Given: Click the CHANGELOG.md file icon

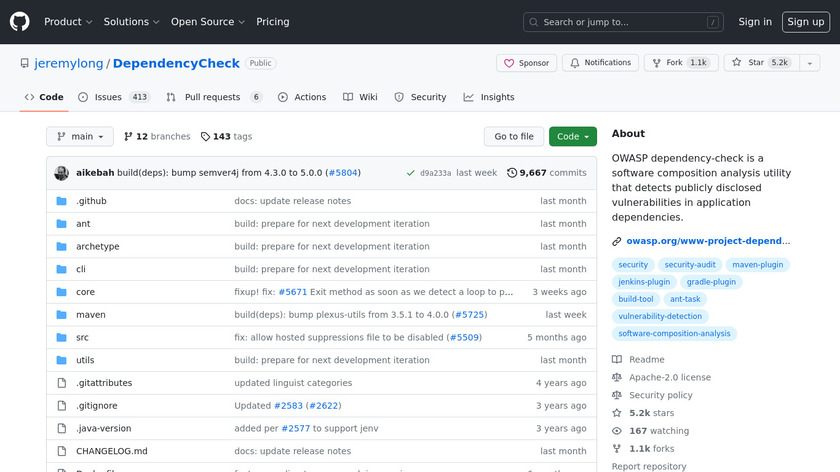Looking at the screenshot, I should point(62,451).
